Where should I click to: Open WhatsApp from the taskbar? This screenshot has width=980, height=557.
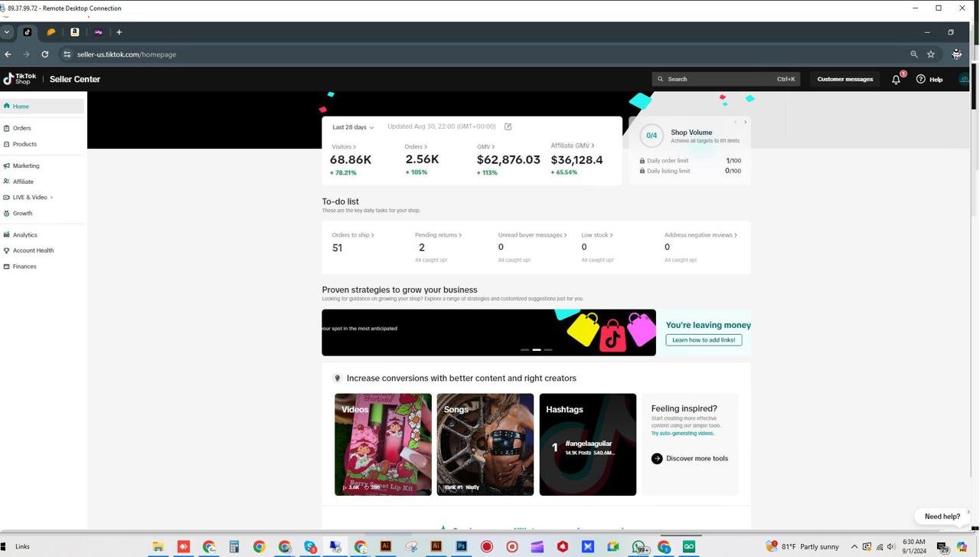[x=639, y=546]
